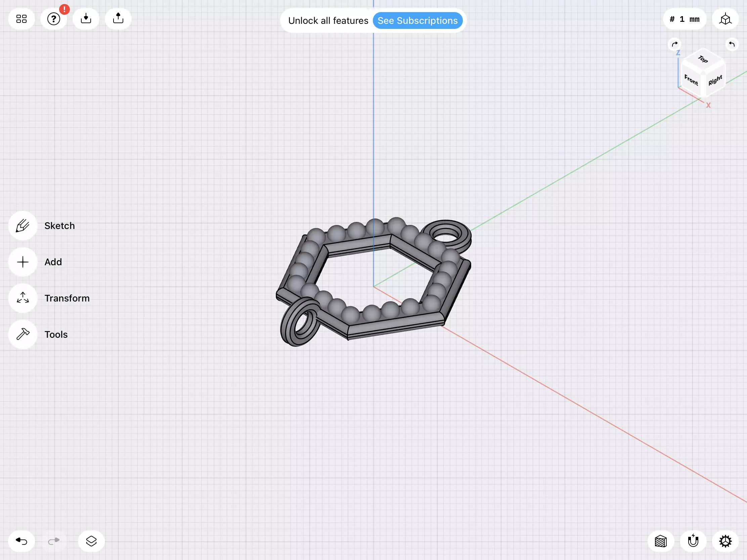Screen dimensions: 747x560
Task: Toggle the hatched visual style icon
Action: 661,541
